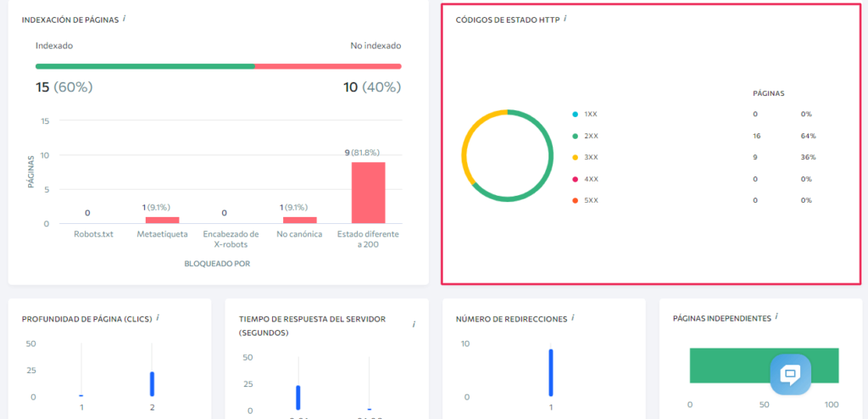This screenshot has height=419, width=868.
Task: Click the Número de redirecciones info icon
Action: pyautogui.click(x=572, y=317)
